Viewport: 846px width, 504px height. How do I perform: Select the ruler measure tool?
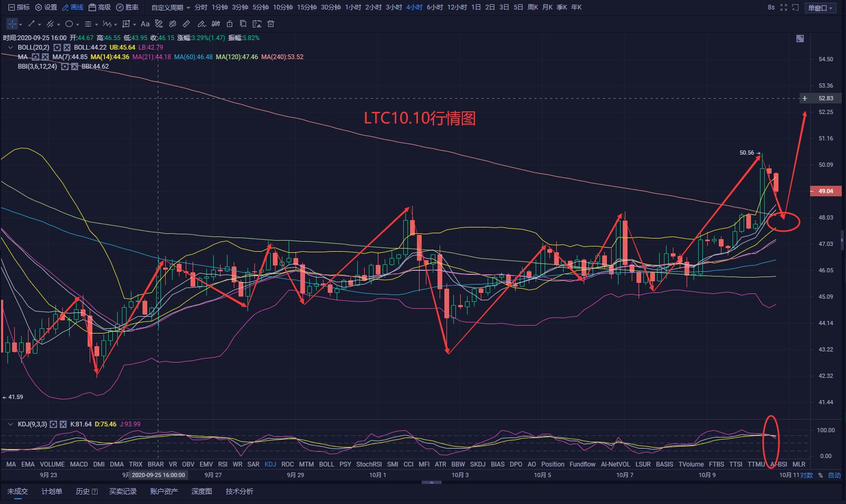point(186,24)
